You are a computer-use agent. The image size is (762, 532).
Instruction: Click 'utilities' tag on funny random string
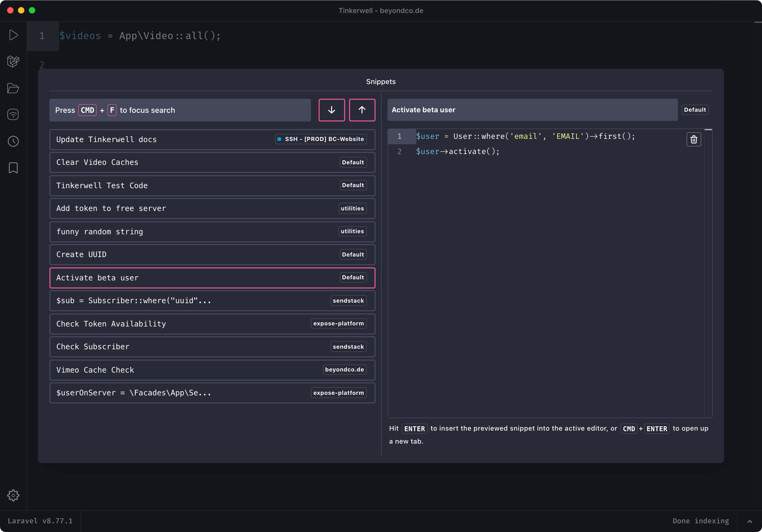pyautogui.click(x=352, y=231)
